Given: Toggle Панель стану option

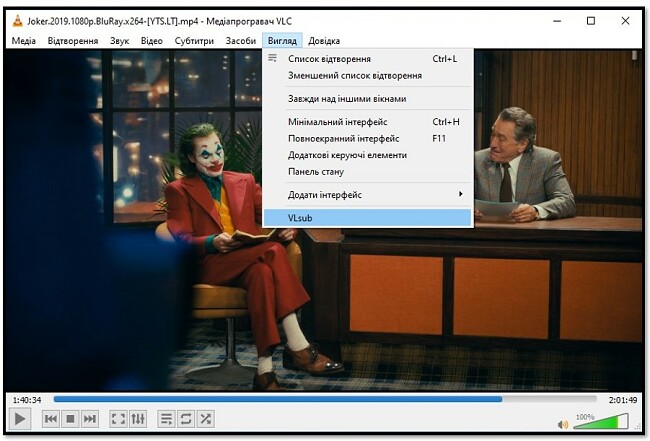Looking at the screenshot, I should click(368, 172).
